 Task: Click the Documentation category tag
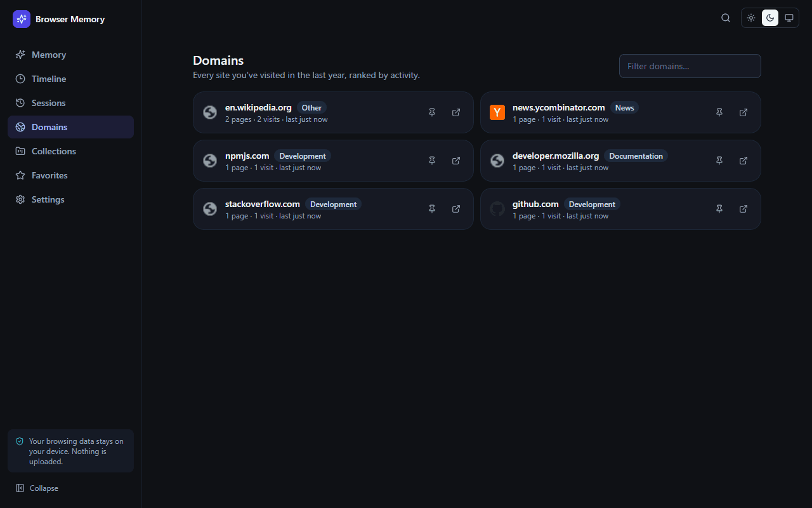636,156
